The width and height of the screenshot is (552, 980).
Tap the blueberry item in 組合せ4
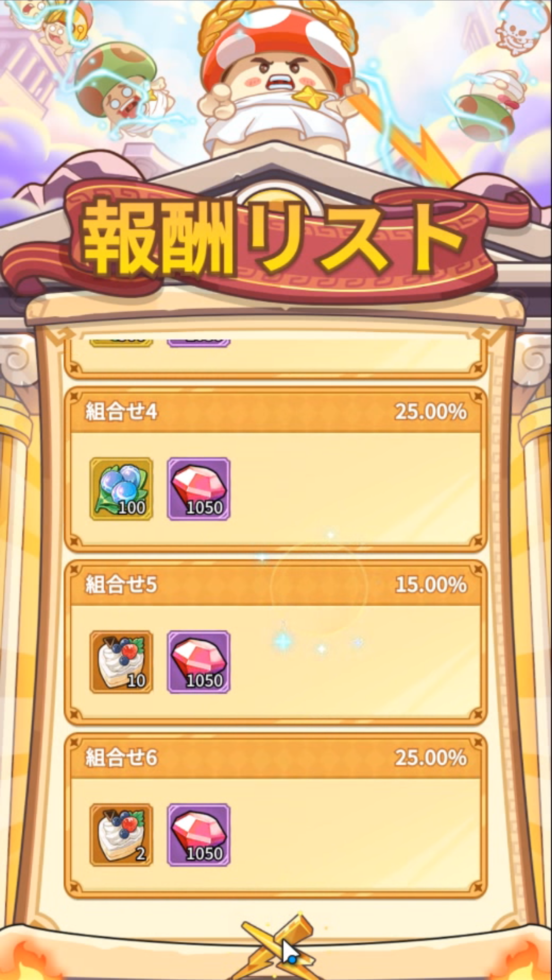point(121,489)
